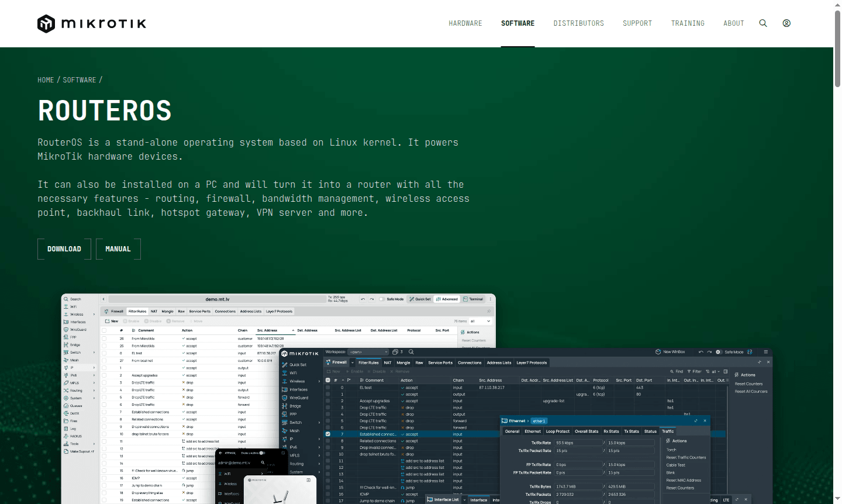Click the search magnifier in the WinBox toolbar
The height and width of the screenshot is (504, 842).
(411, 352)
